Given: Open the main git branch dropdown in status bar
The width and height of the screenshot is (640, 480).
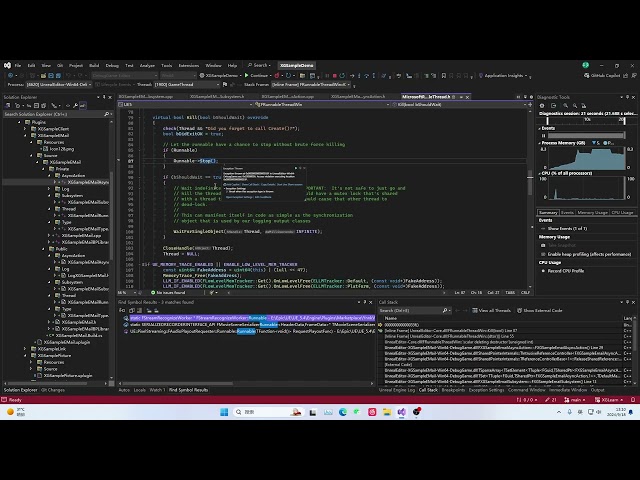Looking at the screenshot, I should (575, 400).
